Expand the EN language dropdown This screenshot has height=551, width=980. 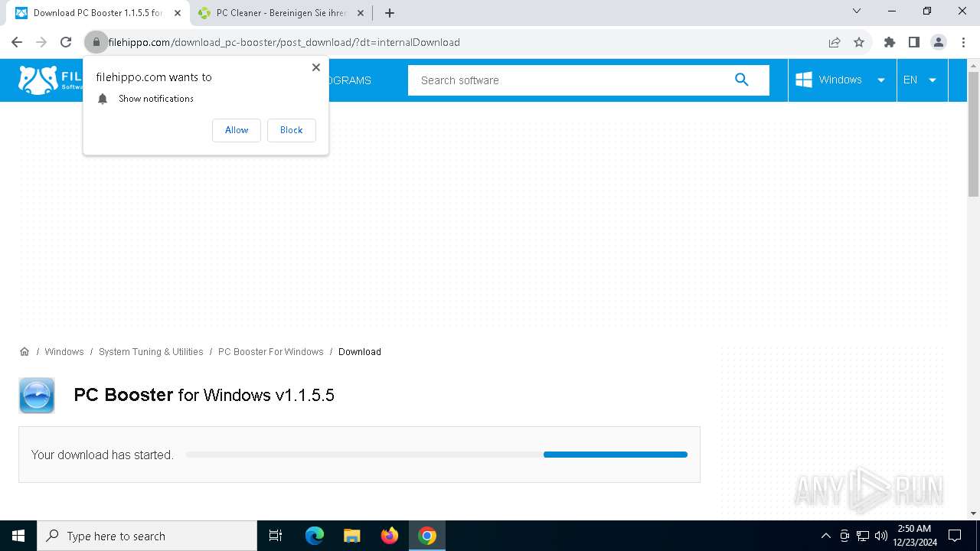922,80
